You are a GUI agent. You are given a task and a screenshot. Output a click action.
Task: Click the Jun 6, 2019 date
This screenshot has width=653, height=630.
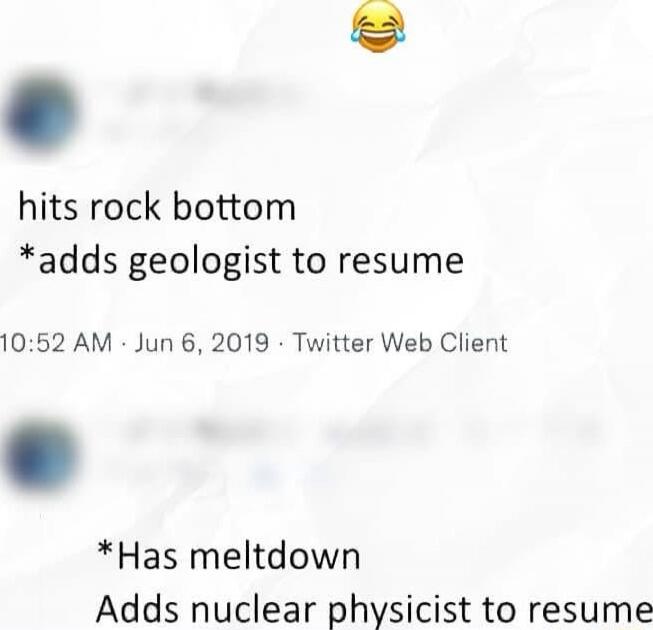(x=201, y=344)
